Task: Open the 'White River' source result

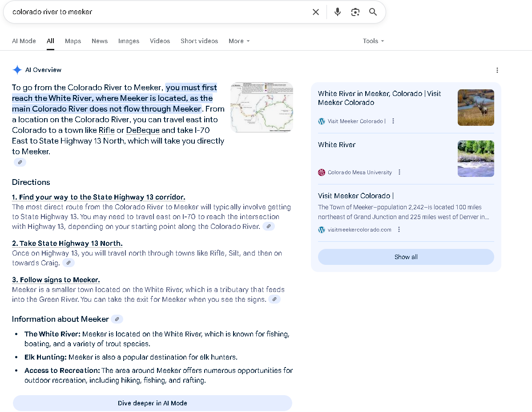Action: coord(337,145)
